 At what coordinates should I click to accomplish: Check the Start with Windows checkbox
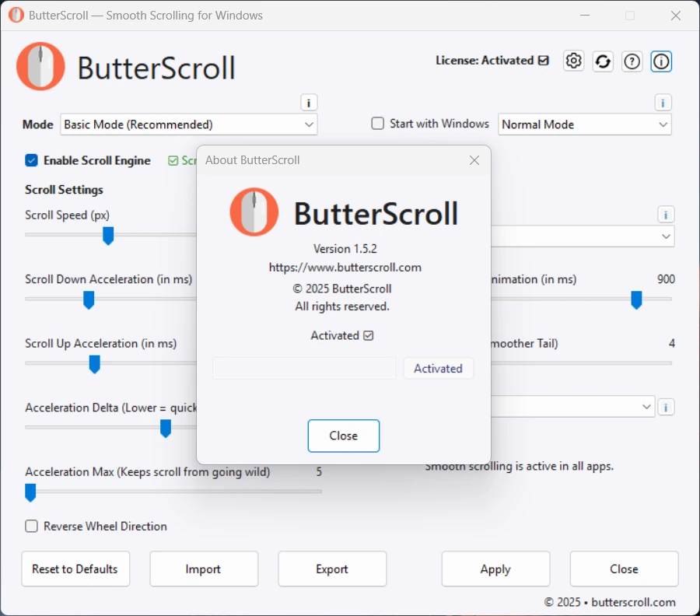(378, 123)
